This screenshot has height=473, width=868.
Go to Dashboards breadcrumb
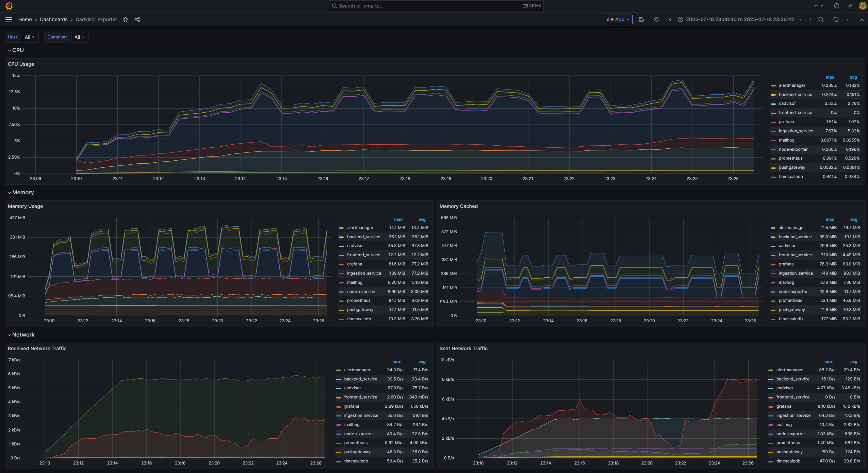(x=54, y=19)
